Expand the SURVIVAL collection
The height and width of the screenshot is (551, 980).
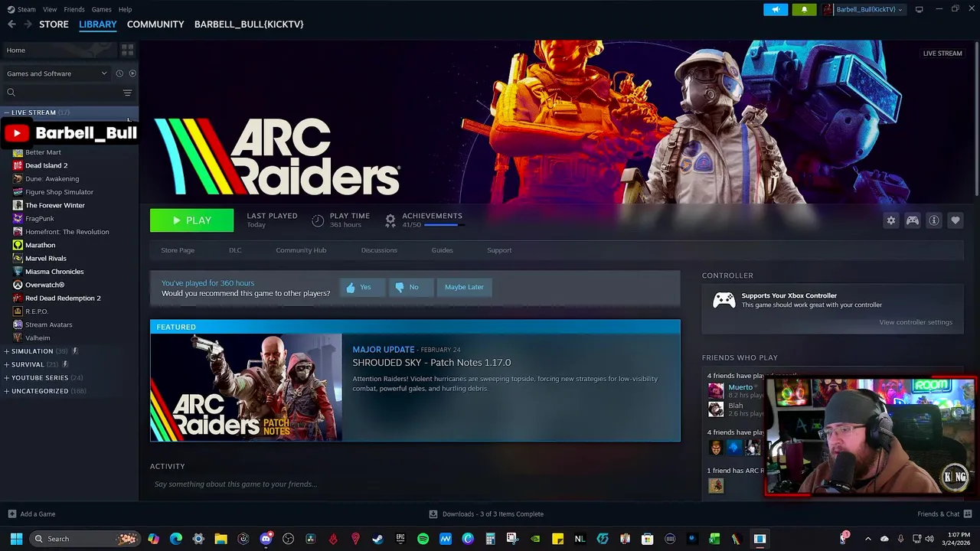(7, 364)
